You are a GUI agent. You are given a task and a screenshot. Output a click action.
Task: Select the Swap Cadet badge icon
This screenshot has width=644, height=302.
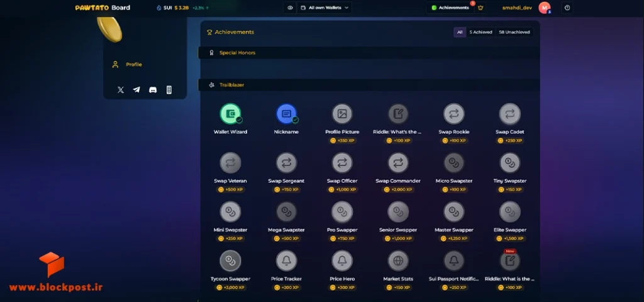click(509, 114)
